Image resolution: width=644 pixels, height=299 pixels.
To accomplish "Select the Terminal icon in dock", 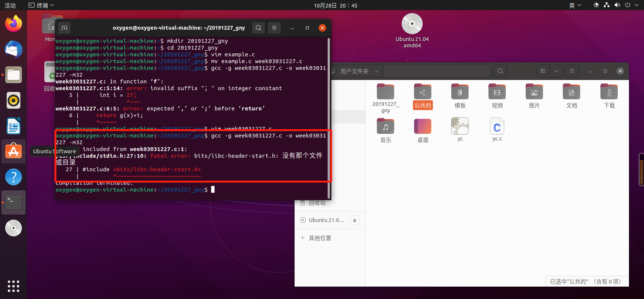I will 14,202.
